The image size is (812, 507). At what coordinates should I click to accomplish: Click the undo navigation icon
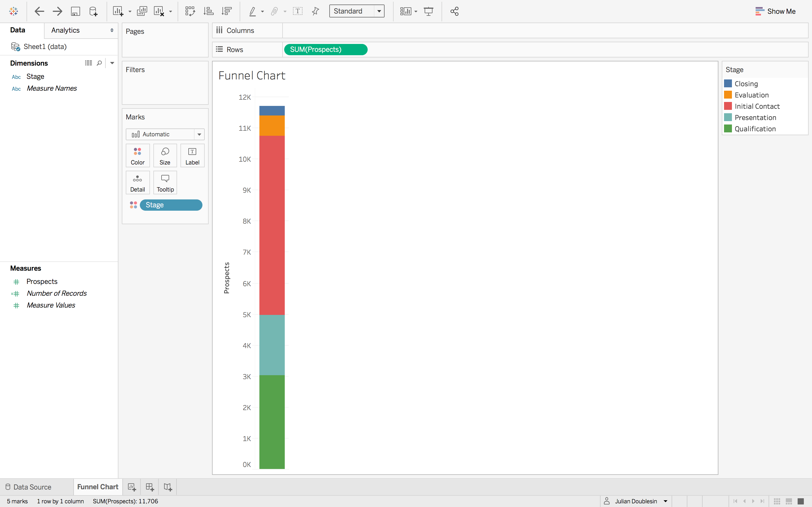pos(39,11)
